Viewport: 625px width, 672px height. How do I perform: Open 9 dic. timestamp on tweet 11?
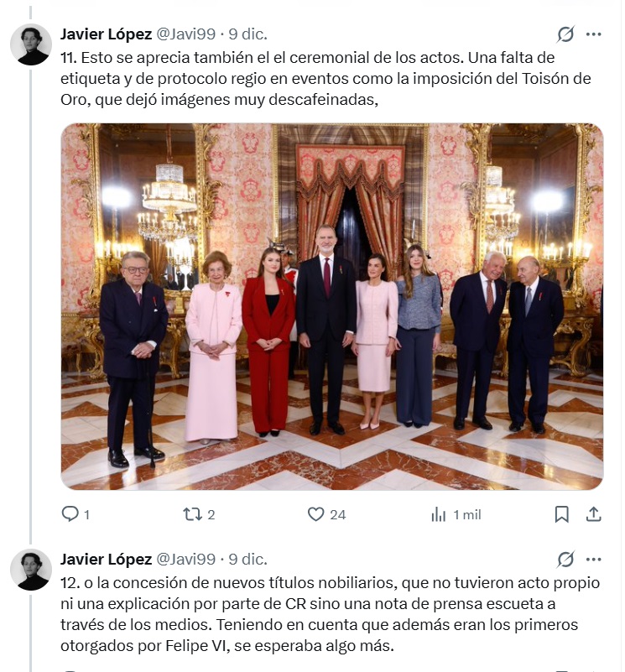pyautogui.click(x=247, y=34)
